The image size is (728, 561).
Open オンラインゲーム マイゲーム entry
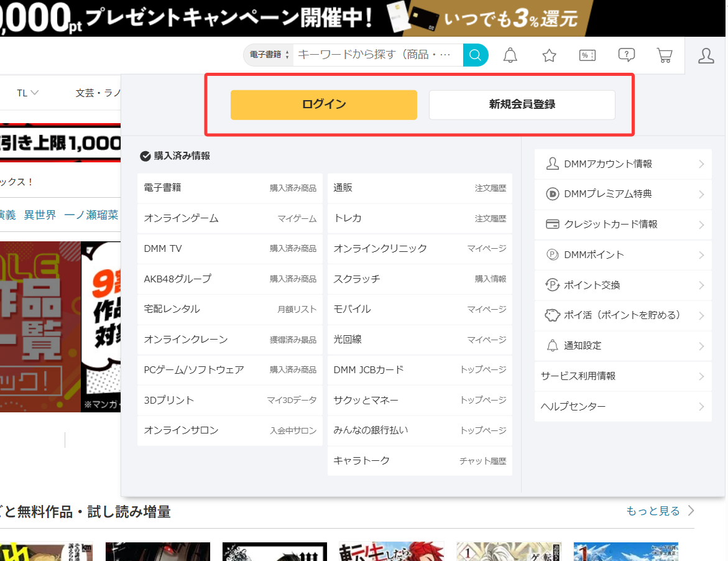tap(230, 218)
